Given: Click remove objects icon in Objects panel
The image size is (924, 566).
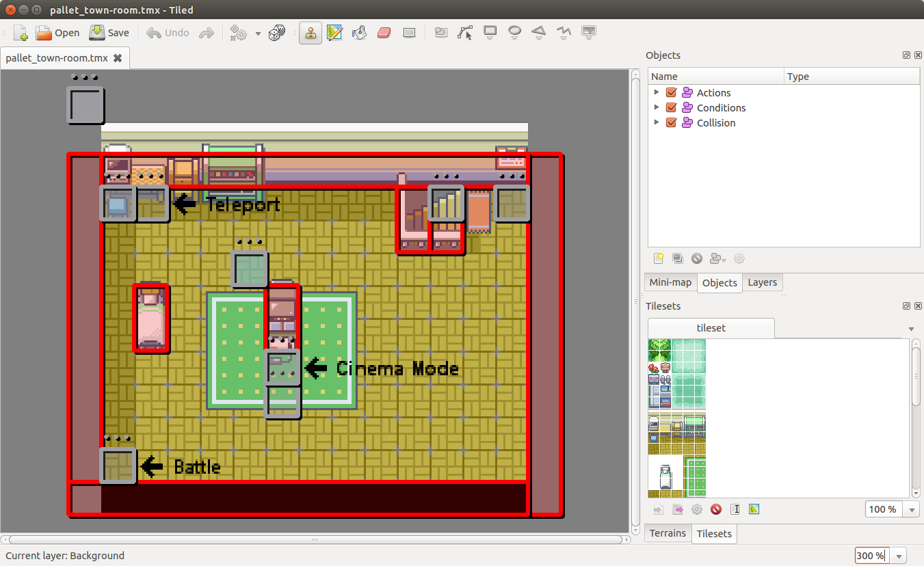Looking at the screenshot, I should coord(697,258).
